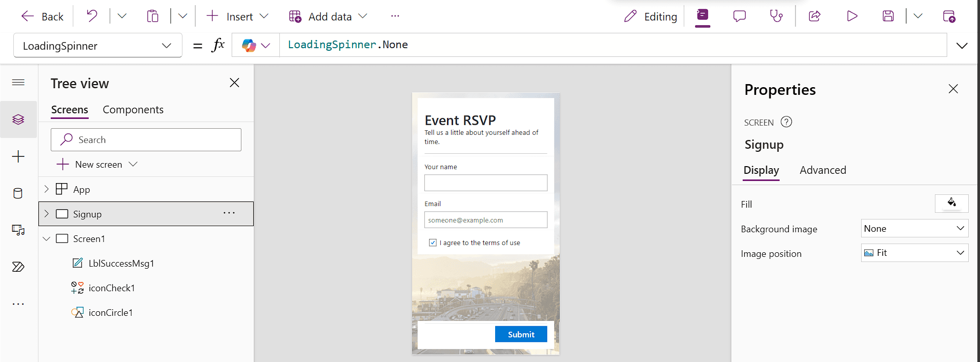
Task: Click the Save disk icon
Action: (x=888, y=16)
